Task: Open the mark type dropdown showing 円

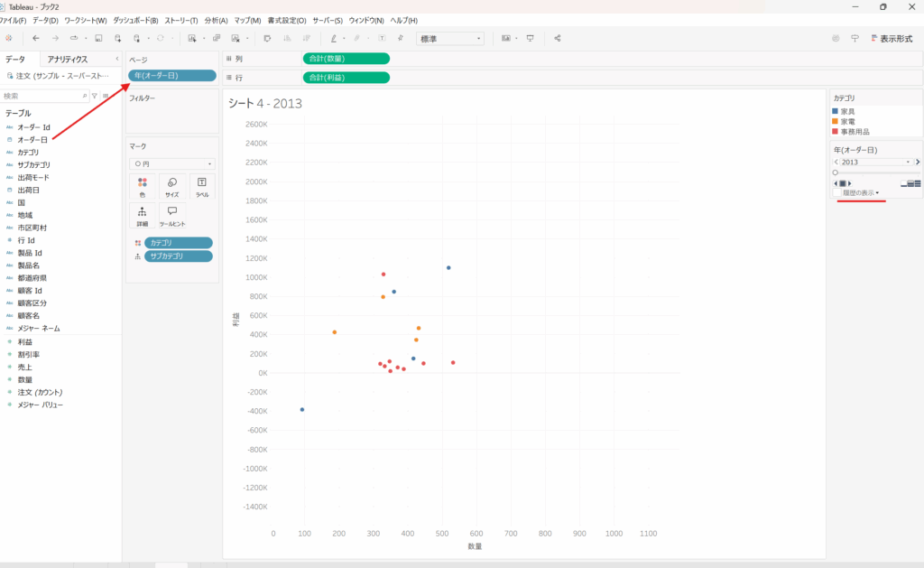Action: tap(171, 163)
